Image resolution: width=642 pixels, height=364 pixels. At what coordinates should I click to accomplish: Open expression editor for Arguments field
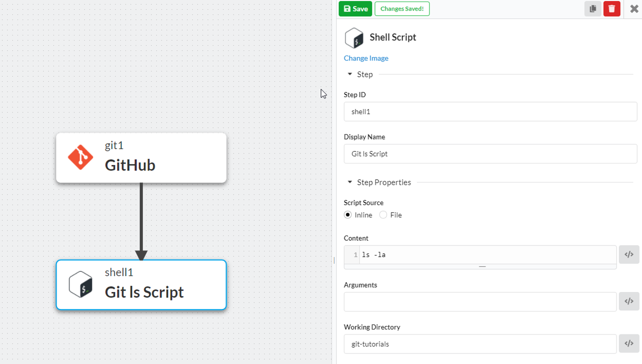pyautogui.click(x=629, y=301)
